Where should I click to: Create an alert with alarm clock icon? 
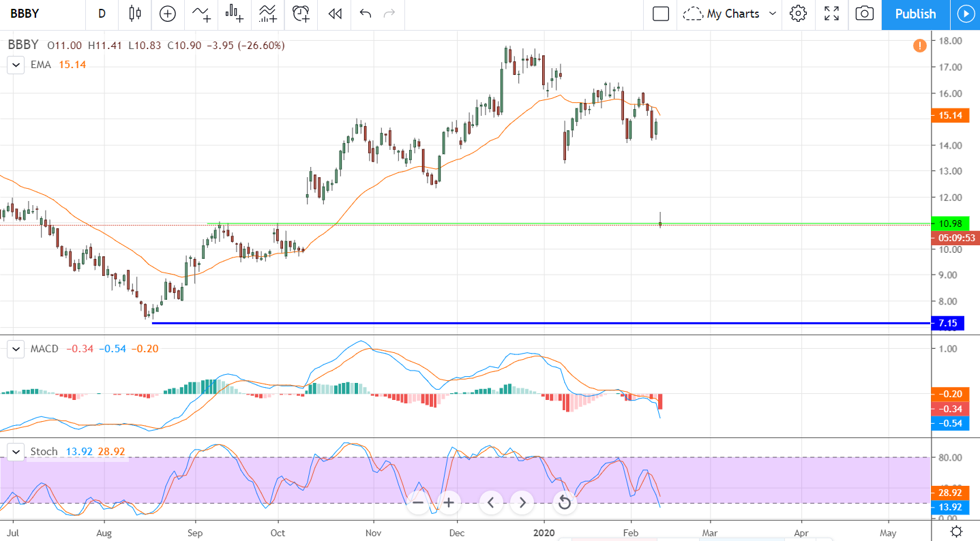(301, 14)
